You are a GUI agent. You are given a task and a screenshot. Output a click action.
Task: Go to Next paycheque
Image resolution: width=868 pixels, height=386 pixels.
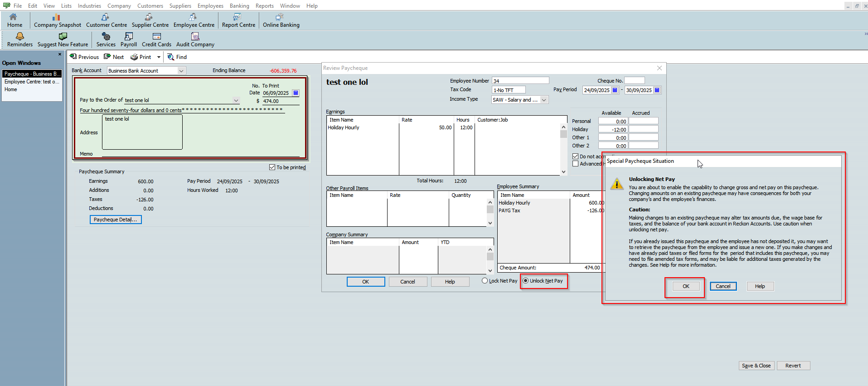click(x=114, y=57)
